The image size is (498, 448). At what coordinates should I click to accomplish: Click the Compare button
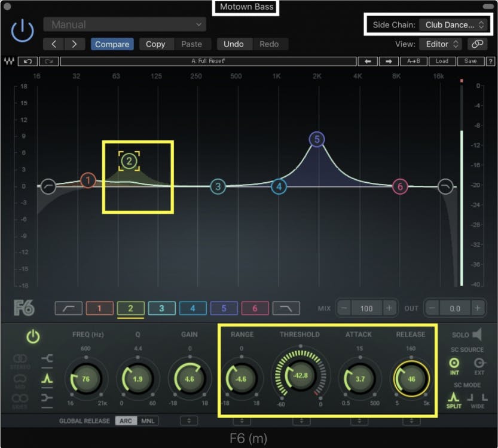click(x=112, y=44)
